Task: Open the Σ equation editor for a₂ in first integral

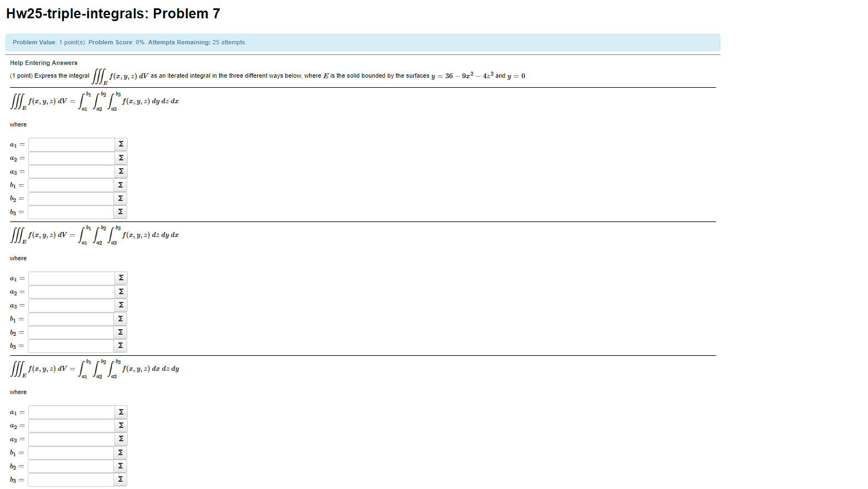Action: coord(121,158)
